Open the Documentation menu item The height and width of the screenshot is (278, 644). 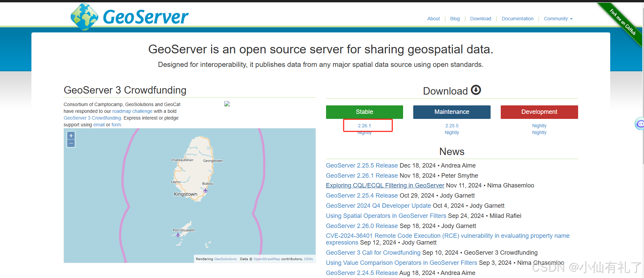(517, 19)
